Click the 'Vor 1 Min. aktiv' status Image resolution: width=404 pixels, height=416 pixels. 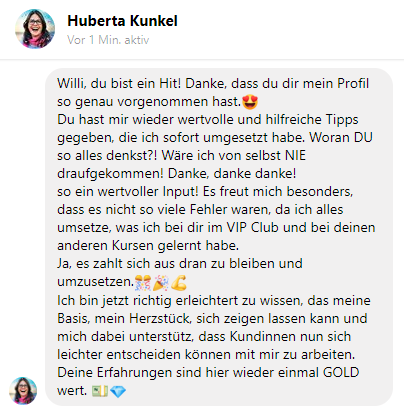click(108, 40)
